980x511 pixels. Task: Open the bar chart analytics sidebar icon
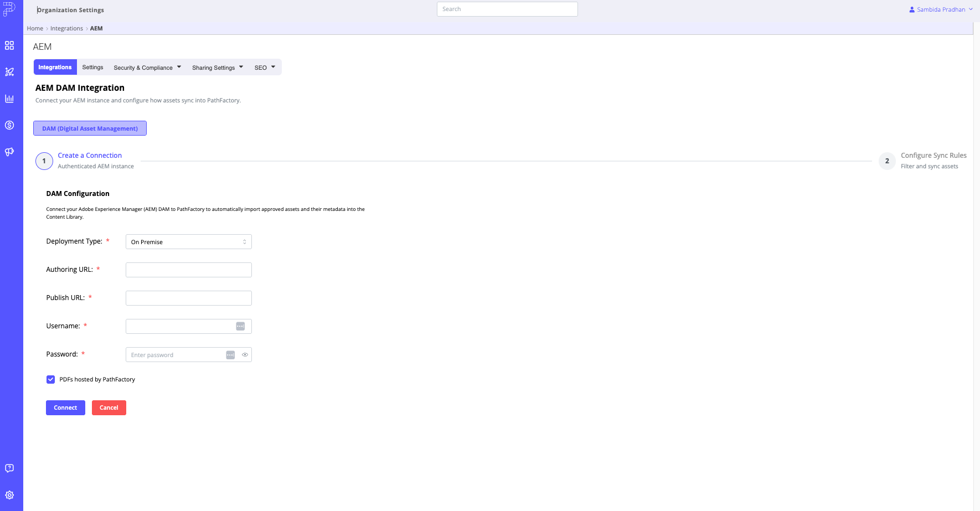coord(9,99)
